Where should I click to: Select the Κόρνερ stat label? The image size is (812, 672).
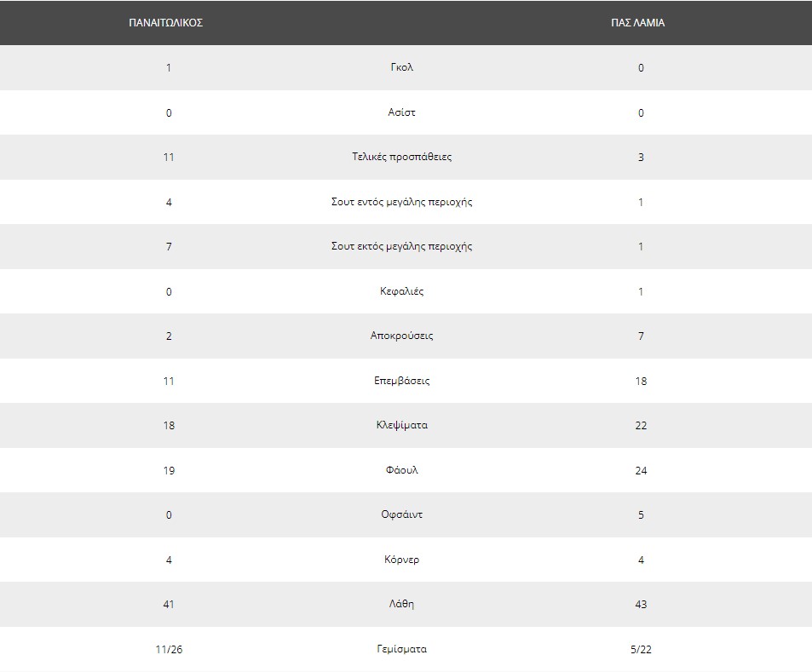(x=402, y=560)
